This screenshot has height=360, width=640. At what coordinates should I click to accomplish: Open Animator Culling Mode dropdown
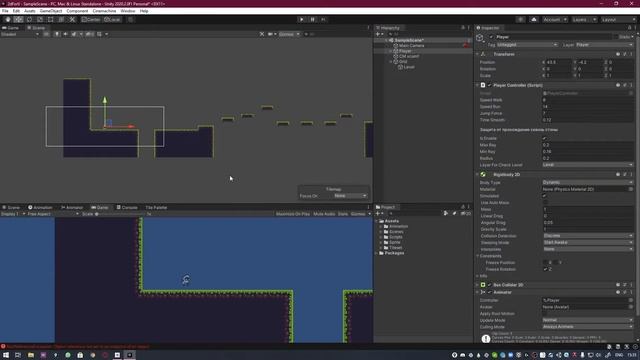[x=587, y=327]
